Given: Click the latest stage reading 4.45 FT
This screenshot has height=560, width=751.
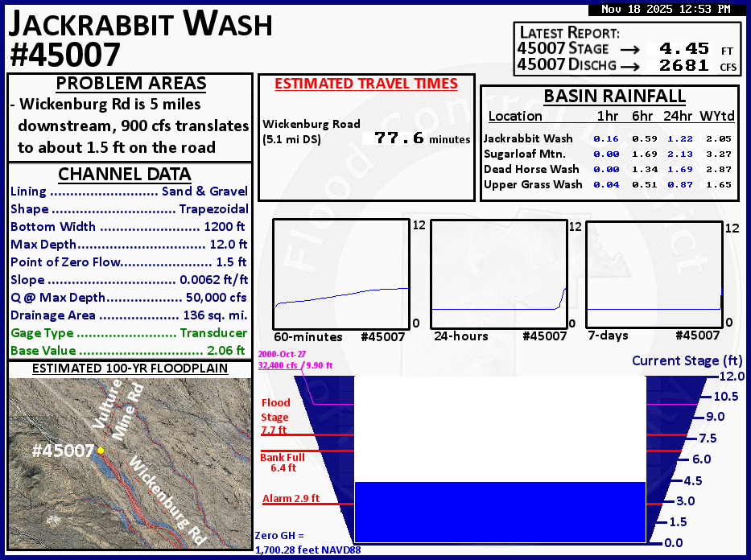Looking at the screenshot, I should click(x=680, y=48).
